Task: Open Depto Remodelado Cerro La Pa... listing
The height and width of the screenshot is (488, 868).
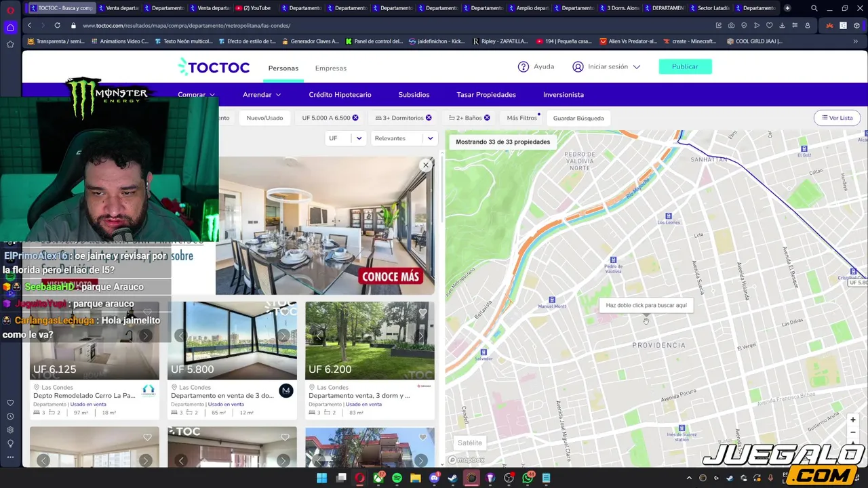Action: coord(84,395)
